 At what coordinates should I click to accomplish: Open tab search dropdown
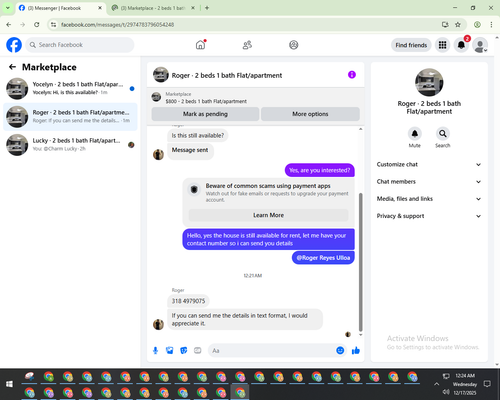pyautogui.click(x=8, y=8)
